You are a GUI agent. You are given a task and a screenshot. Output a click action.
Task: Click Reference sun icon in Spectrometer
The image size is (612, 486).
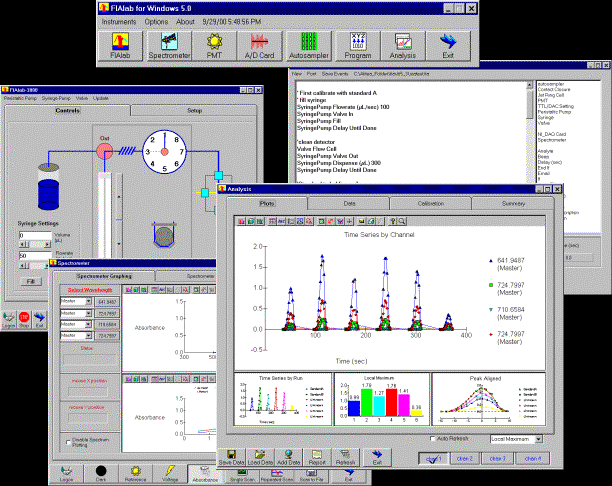[135, 474]
